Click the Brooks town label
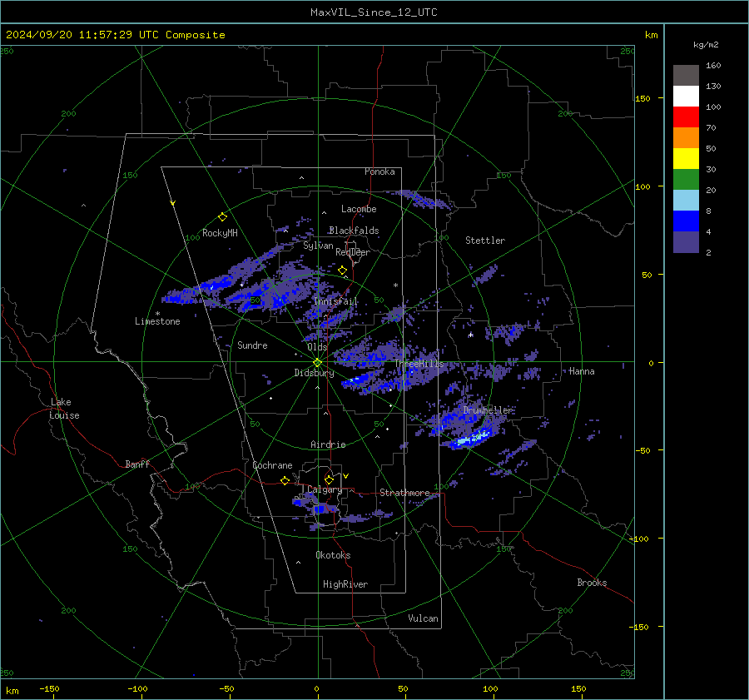This screenshot has width=749, height=700. (592, 583)
